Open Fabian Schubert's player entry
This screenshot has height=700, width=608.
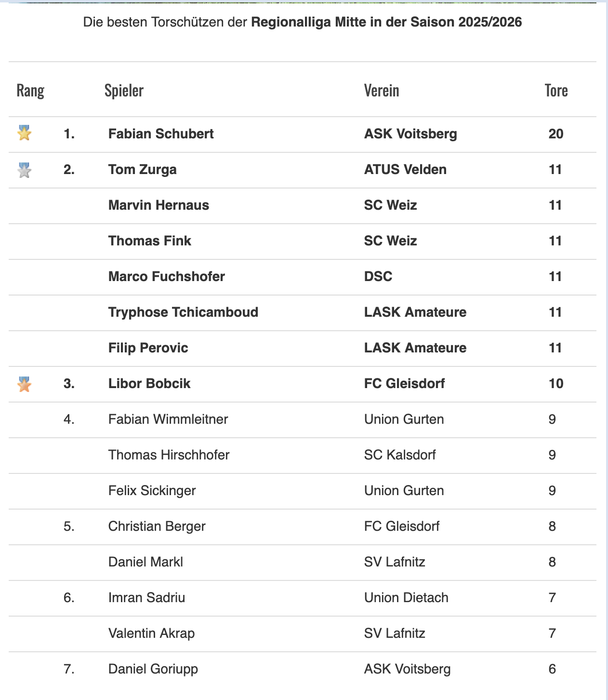click(161, 134)
